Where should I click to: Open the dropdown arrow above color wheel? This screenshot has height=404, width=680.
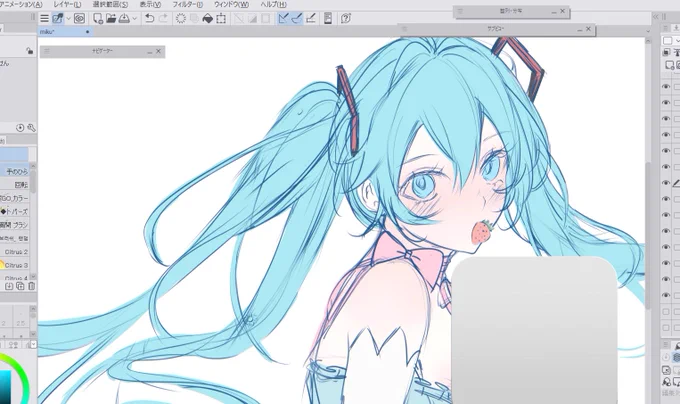[x=33, y=345]
